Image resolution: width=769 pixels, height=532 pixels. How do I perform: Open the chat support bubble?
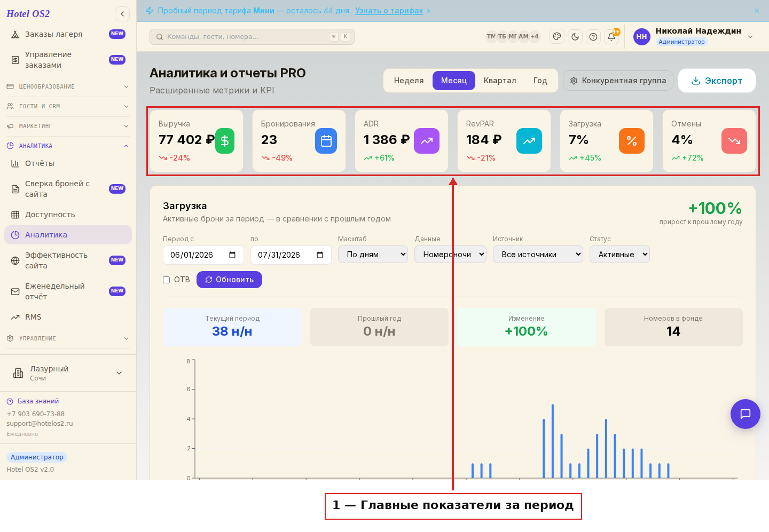(746, 414)
